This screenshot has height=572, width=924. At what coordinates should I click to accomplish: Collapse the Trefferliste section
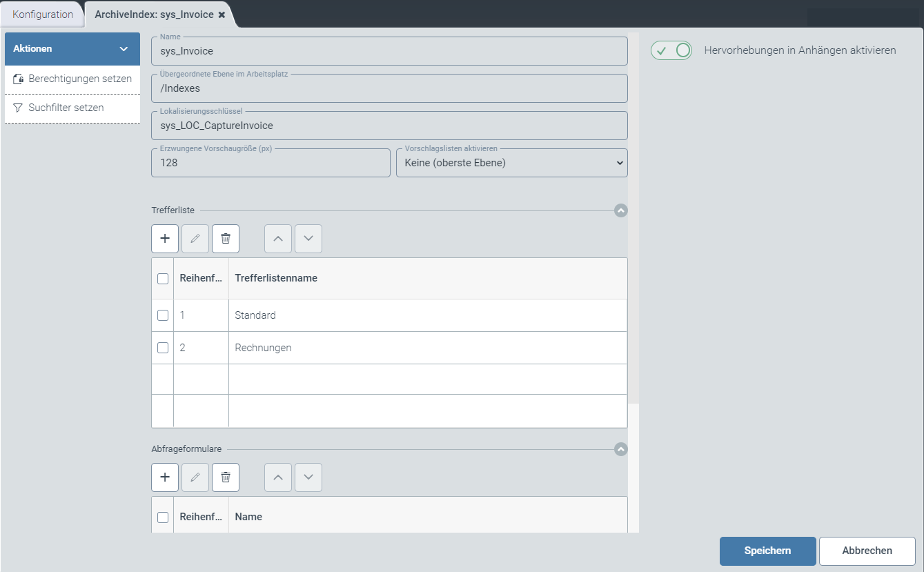620,210
